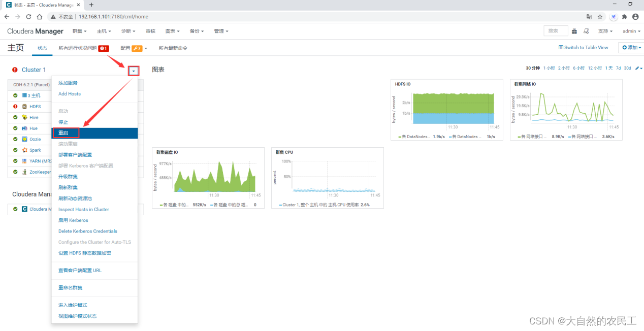Select 重启 in the cluster menu
The image size is (644, 331).
tap(94, 133)
